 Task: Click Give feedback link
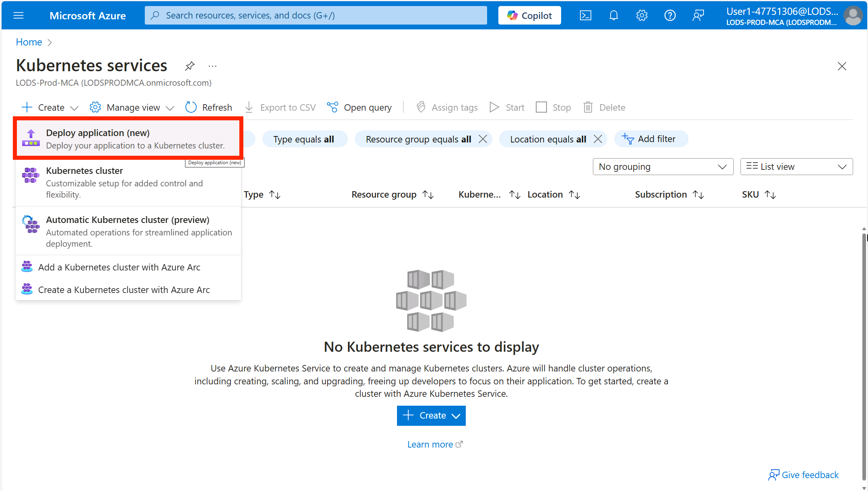(803, 475)
